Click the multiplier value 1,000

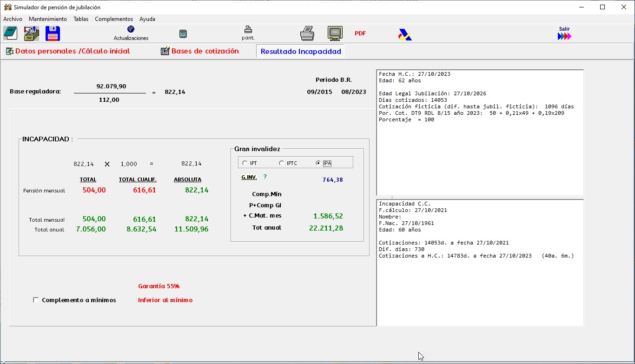[129, 164]
